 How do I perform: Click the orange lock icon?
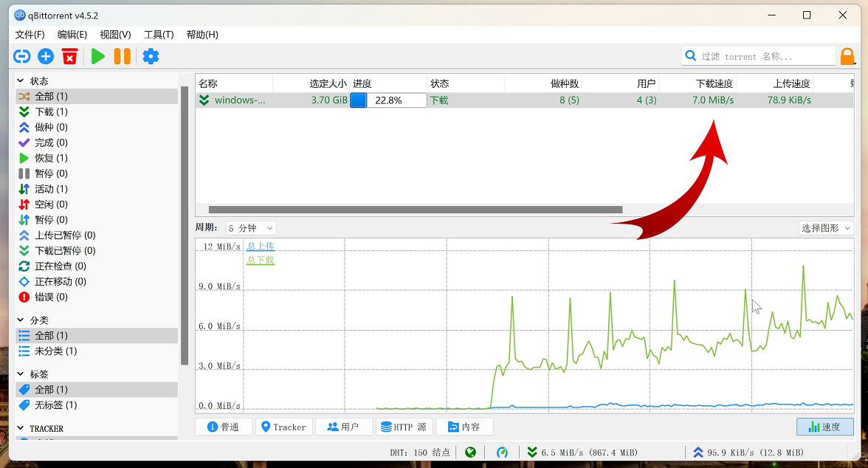coord(847,57)
